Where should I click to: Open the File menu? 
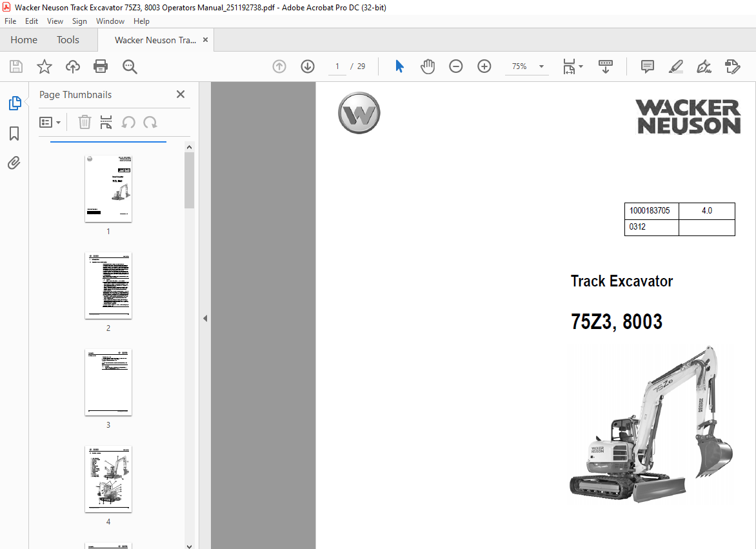10,21
